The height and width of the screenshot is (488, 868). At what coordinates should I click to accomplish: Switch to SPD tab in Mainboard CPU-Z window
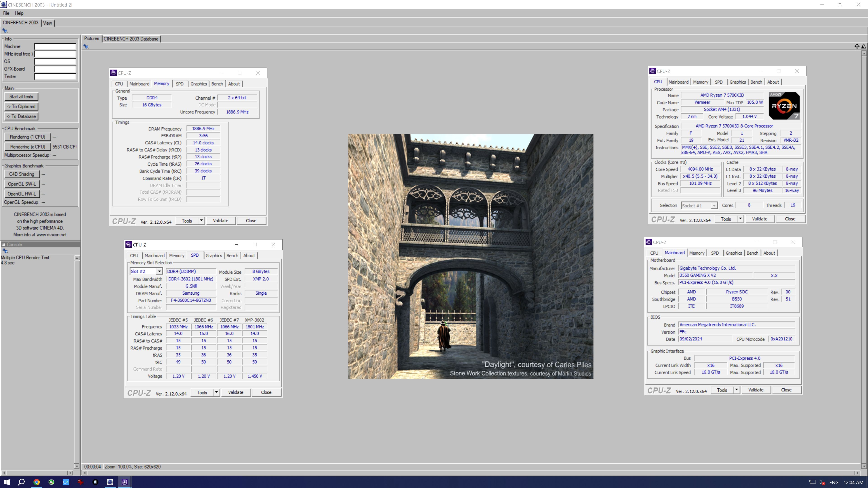pyautogui.click(x=715, y=253)
